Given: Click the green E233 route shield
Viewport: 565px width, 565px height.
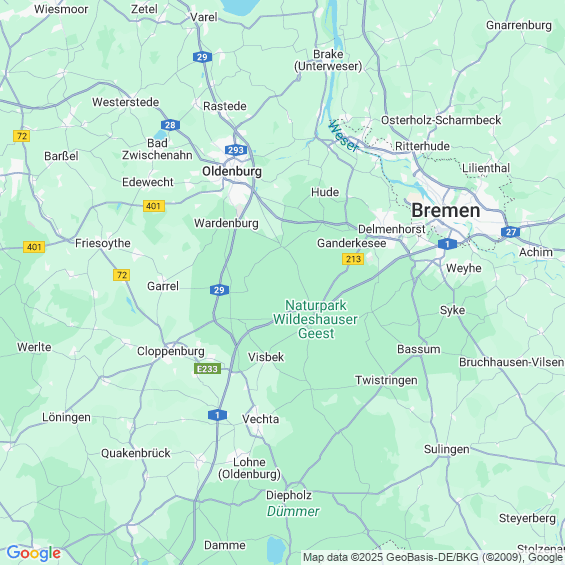Looking at the screenshot, I should (x=208, y=369).
